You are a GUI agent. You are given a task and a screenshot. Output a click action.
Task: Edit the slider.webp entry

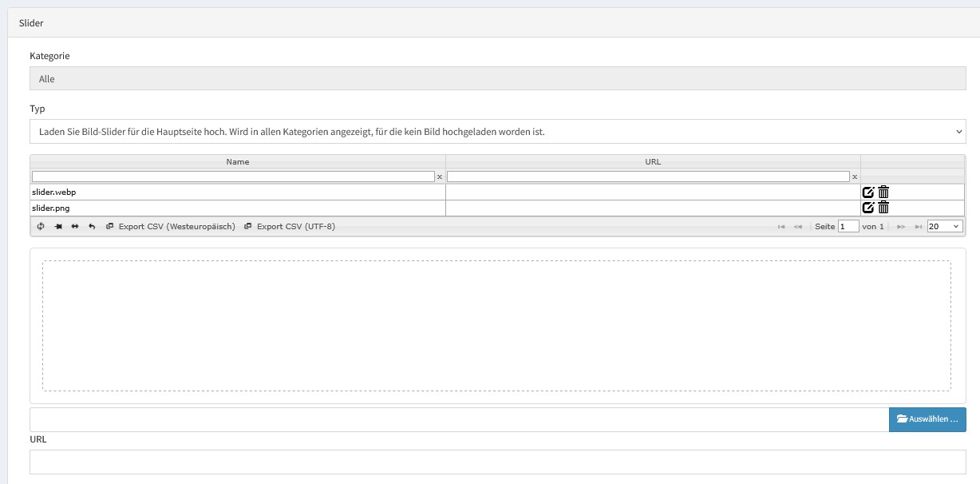point(868,192)
